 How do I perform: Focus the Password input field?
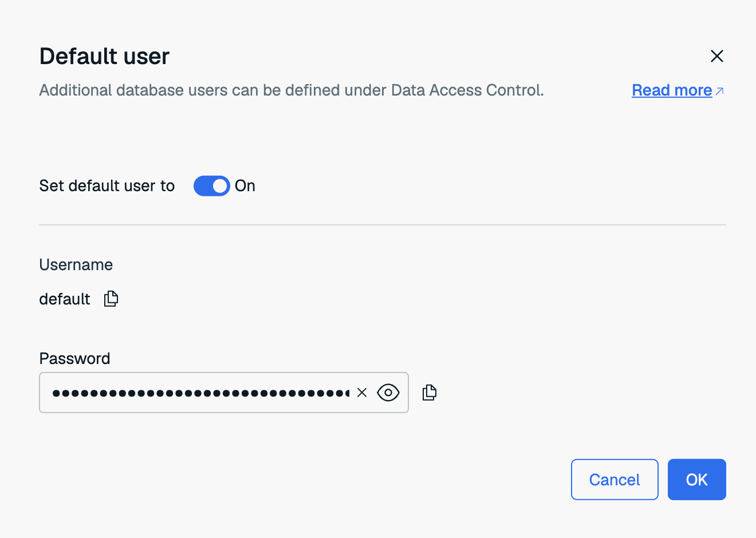[224, 393]
